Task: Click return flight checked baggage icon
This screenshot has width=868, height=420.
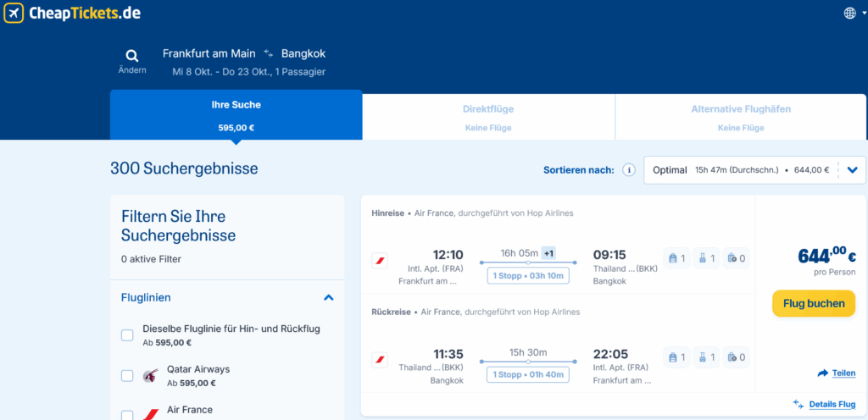Action: tap(735, 358)
